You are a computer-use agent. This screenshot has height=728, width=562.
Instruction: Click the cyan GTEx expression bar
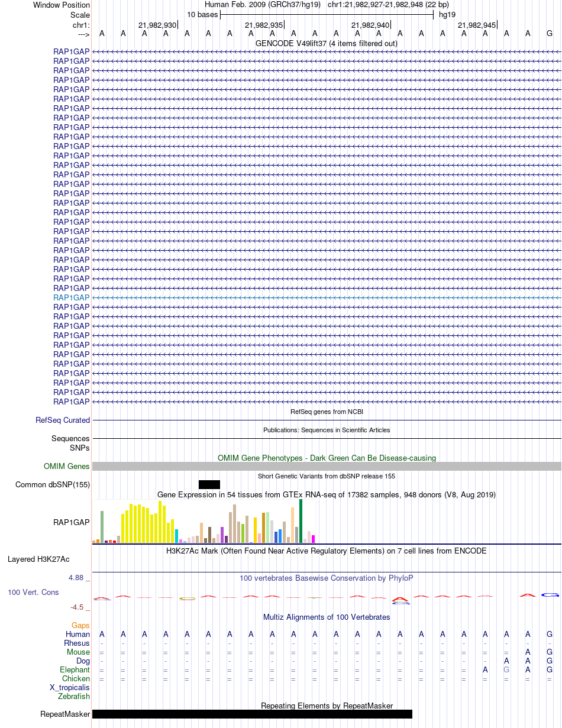coord(177,536)
